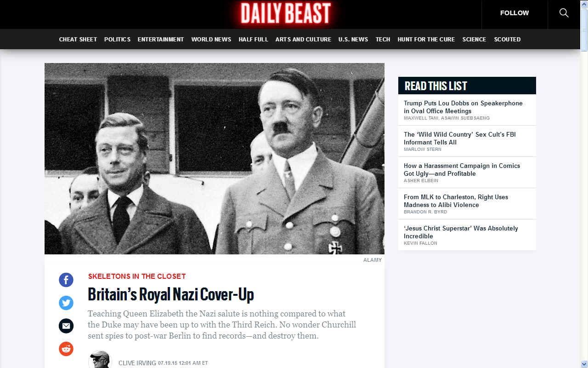Read 'From MLK to Charleston' story
588x368 pixels.
456,201
